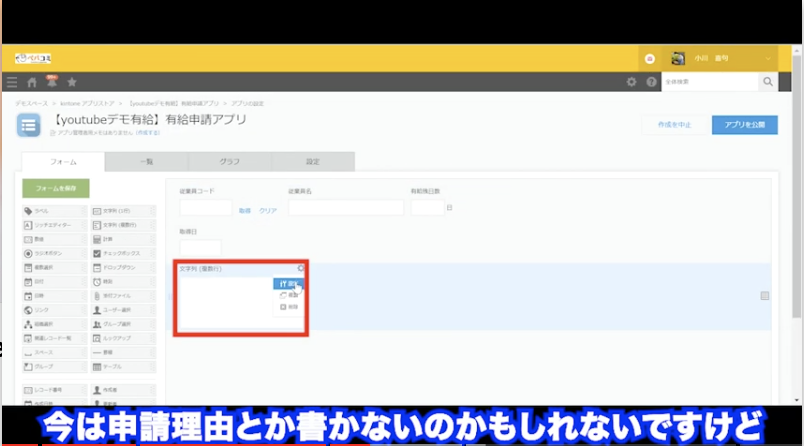Click the help question mark icon

651,82
